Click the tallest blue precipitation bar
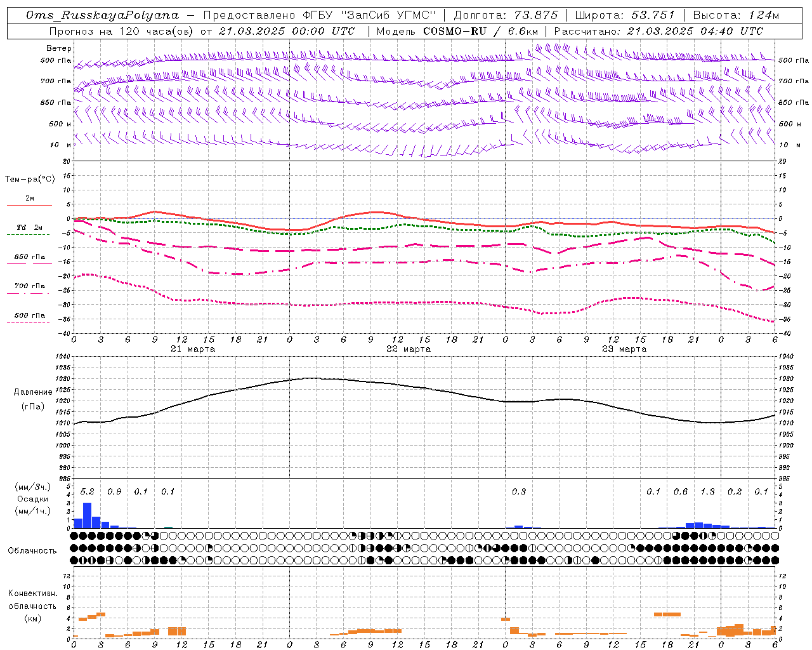The width and height of the screenshot is (812, 650). [87, 515]
